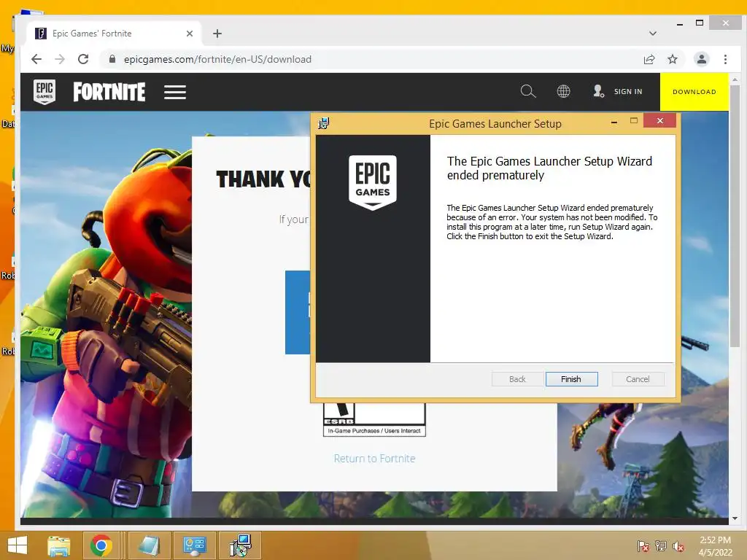
Task: Go back with the browser back arrow
Action: pyautogui.click(x=36, y=59)
